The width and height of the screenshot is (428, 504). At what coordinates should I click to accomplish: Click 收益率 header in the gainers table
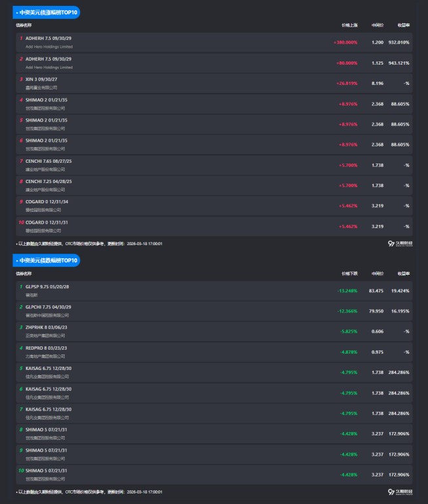pos(403,25)
